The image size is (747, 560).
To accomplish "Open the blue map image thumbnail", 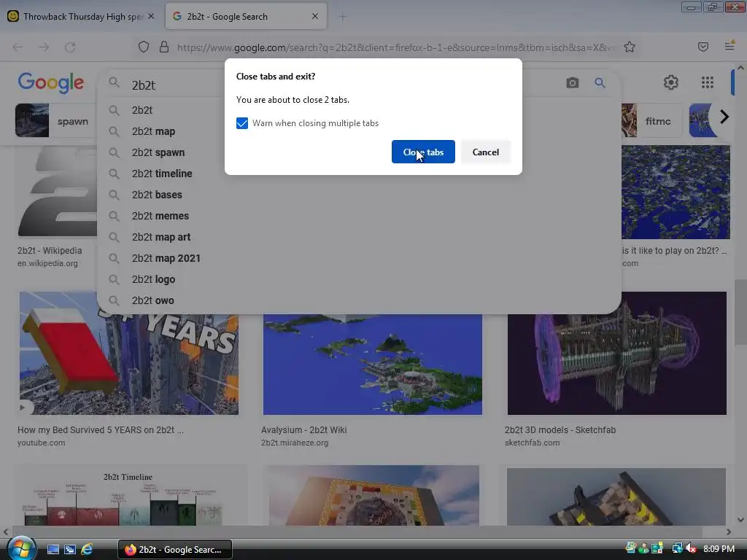I will (676, 192).
